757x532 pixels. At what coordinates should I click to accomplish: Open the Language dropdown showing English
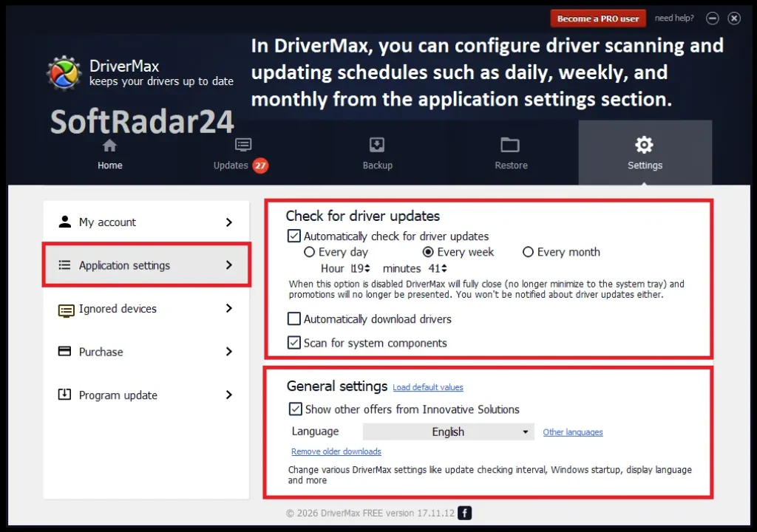pos(449,432)
